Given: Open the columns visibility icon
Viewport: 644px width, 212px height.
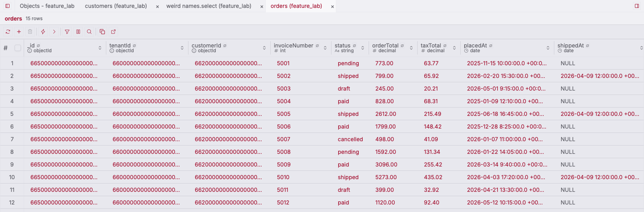Looking at the screenshot, I should point(78,32).
